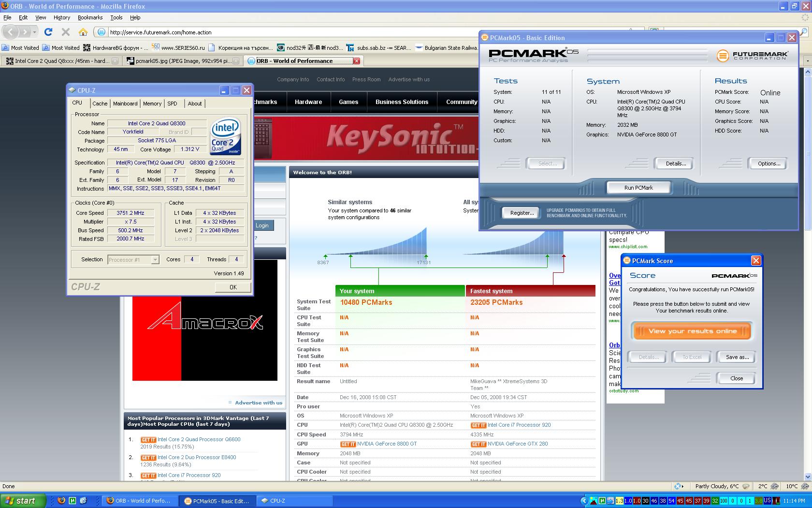
Task: Click the 10°C forecast weather icon
Action: [804, 486]
